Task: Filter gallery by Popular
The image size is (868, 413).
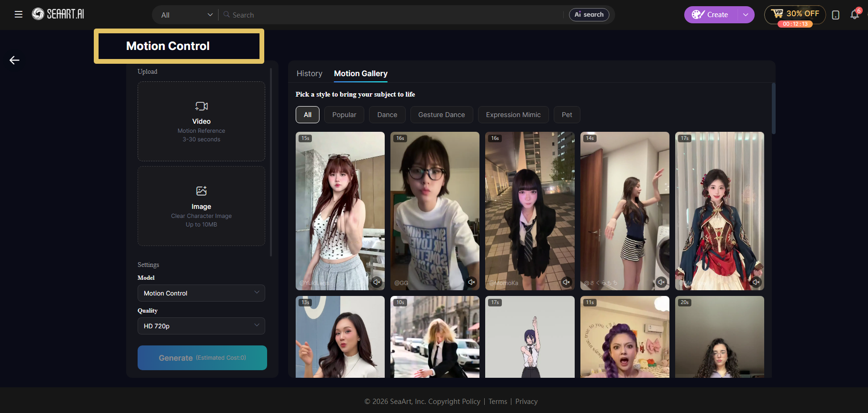Action: point(344,115)
